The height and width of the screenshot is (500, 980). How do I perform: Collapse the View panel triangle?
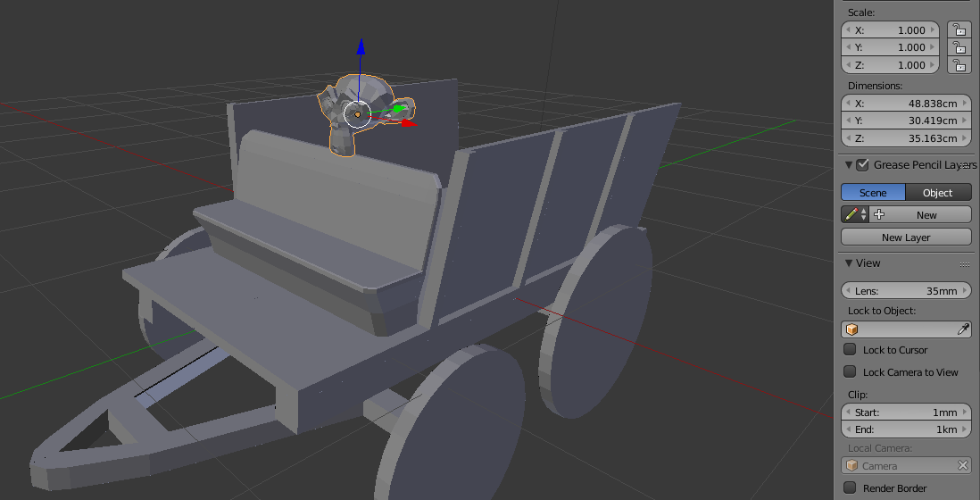click(x=849, y=263)
